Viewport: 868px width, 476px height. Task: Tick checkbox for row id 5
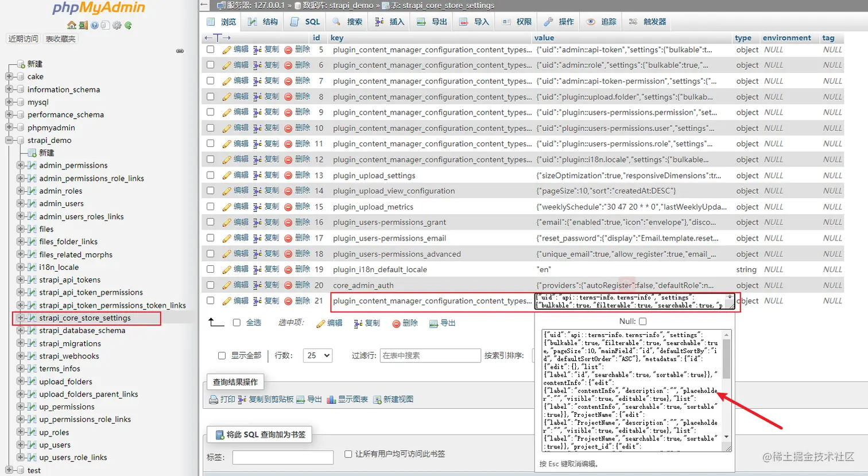210,49
